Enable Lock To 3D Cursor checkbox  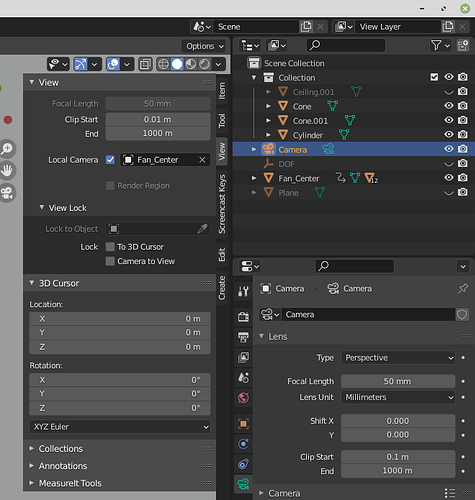pyautogui.click(x=110, y=247)
